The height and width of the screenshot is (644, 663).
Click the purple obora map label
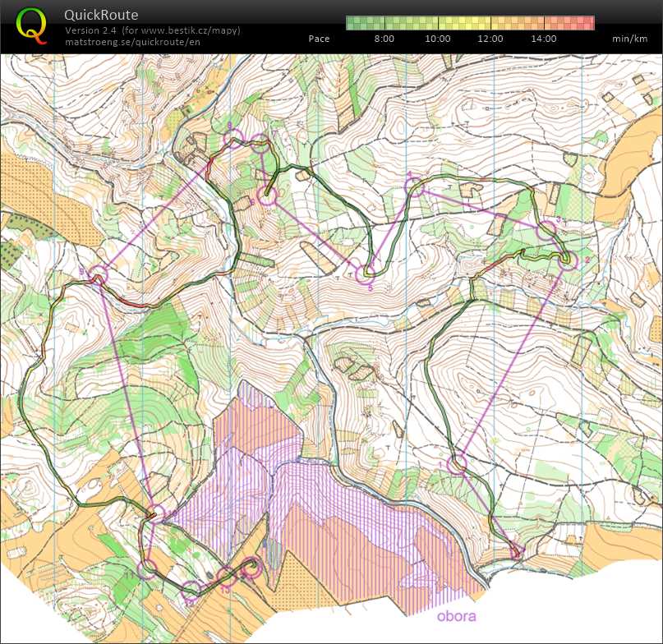coord(455,616)
